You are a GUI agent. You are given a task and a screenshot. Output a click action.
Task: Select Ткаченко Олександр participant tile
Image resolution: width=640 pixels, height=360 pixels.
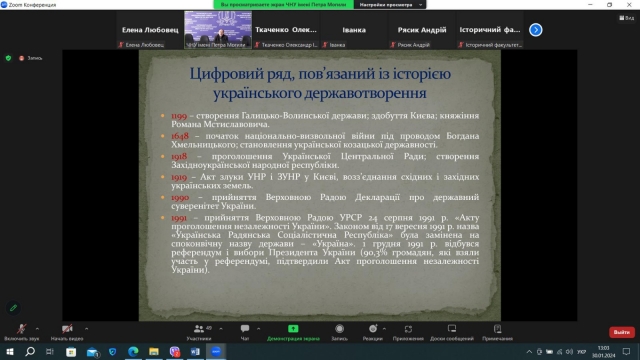point(286,30)
